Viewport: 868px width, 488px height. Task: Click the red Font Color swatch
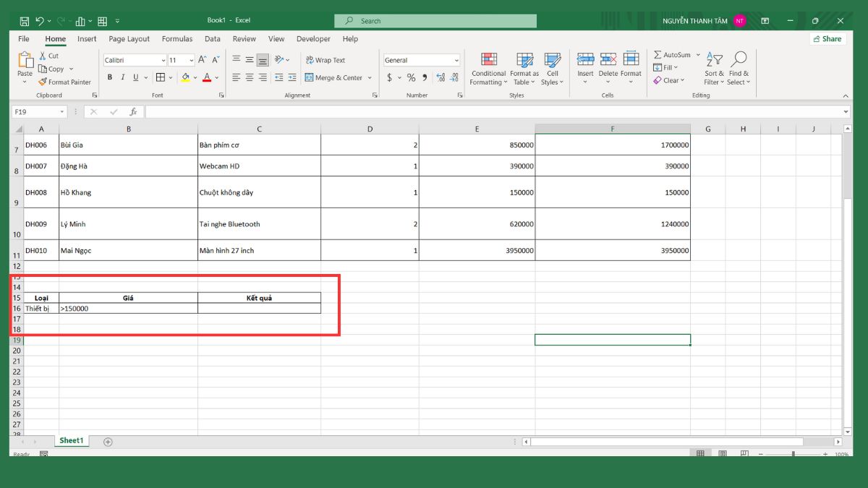tap(208, 81)
